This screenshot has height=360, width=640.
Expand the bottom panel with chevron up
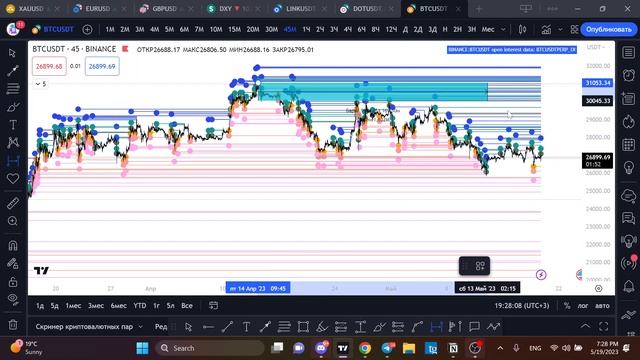pyautogui.click(x=585, y=326)
